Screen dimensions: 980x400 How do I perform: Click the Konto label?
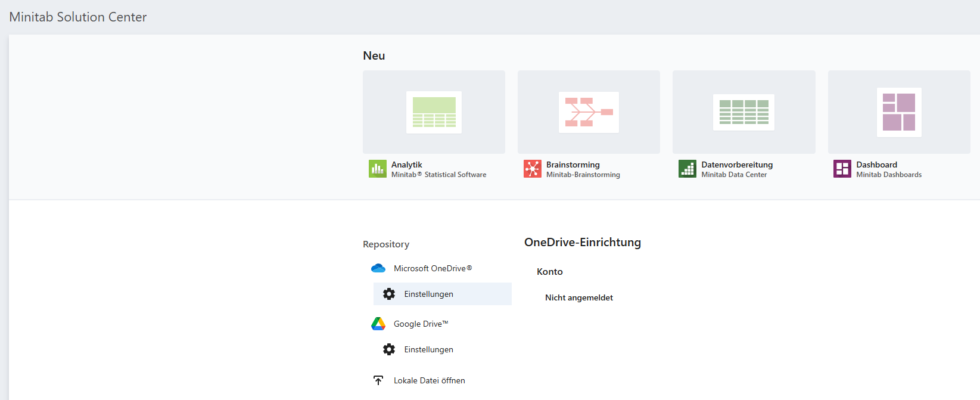[x=550, y=271]
